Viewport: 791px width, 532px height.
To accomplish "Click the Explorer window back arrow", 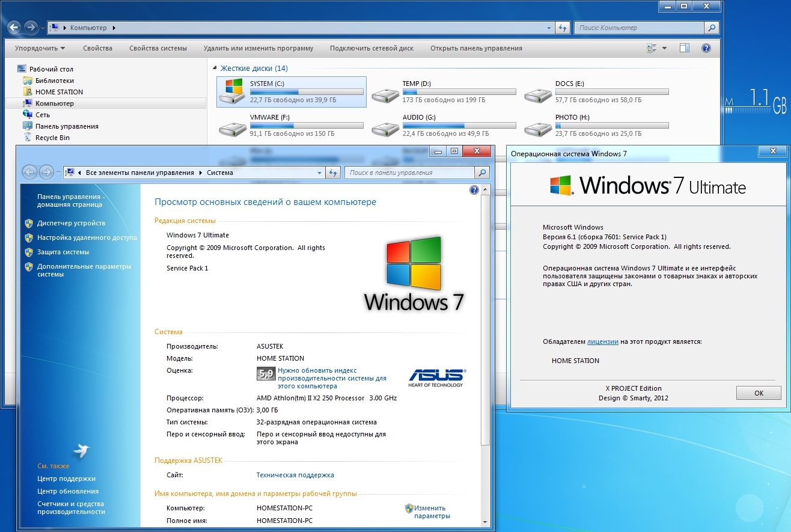I will 13,27.
